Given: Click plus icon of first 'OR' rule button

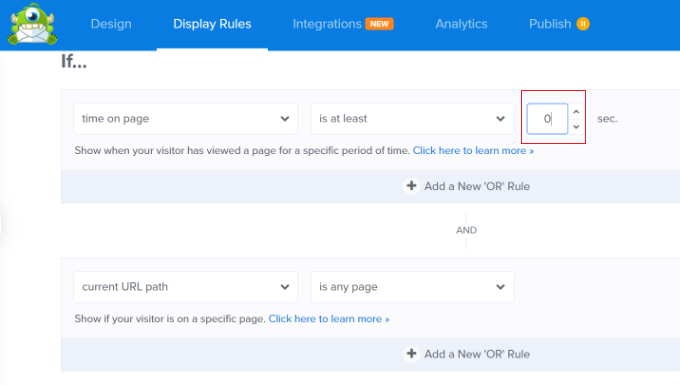Looking at the screenshot, I should 411,186.
